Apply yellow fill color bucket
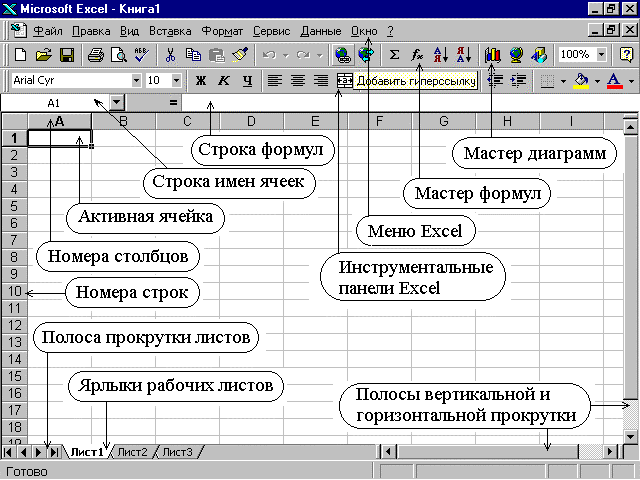The width and height of the screenshot is (640, 480). click(582, 80)
